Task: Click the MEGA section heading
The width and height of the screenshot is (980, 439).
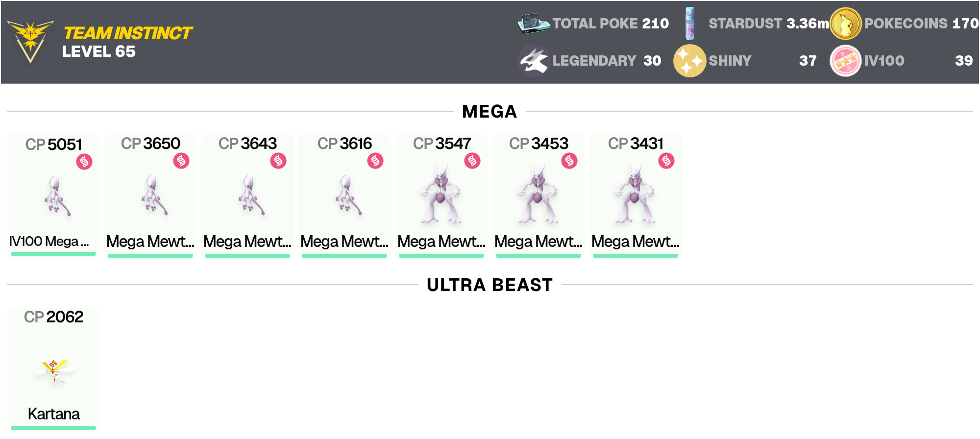Action: click(490, 112)
